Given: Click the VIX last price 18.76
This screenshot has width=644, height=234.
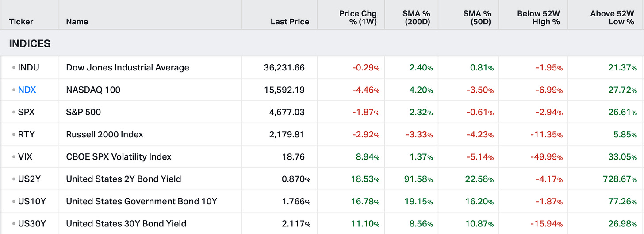Looking at the screenshot, I should point(294,157).
